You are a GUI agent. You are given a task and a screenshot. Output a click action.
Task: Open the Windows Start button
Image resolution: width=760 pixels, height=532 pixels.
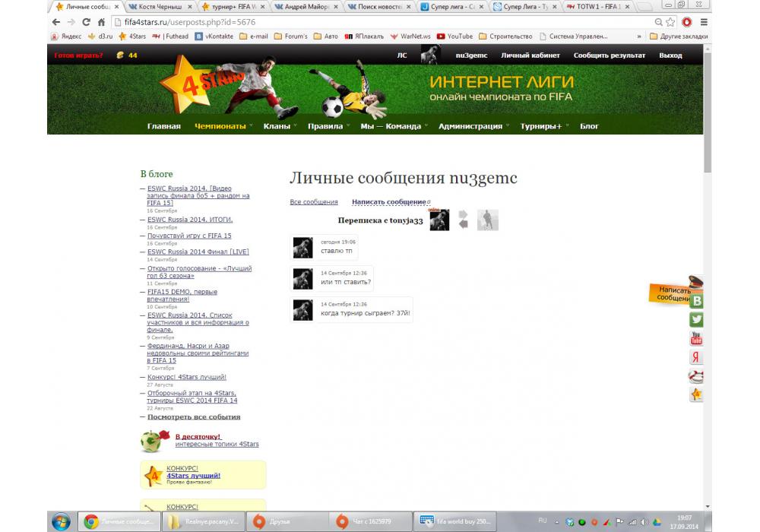click(61, 521)
